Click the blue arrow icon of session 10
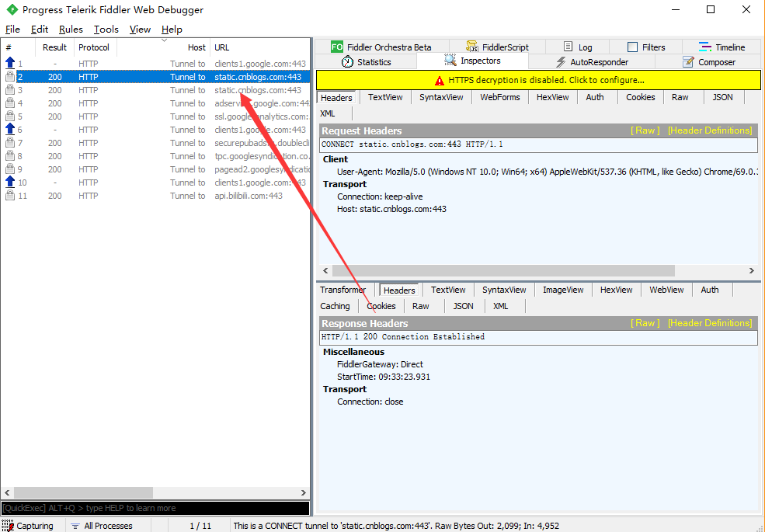The image size is (765, 532). pyautogui.click(x=10, y=181)
